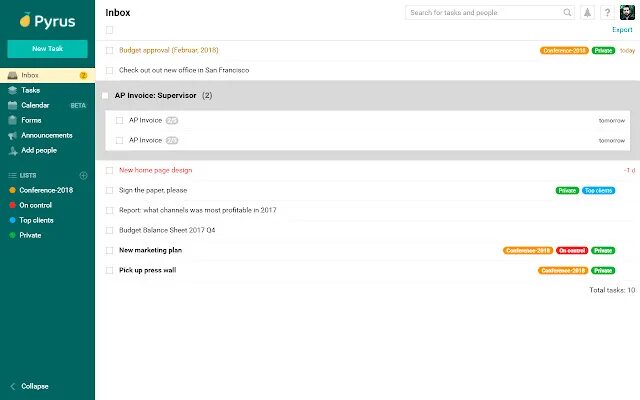Viewport: 640px width, 400px height.
Task: Tick the New marketing plan checkbox
Action: pyautogui.click(x=109, y=250)
